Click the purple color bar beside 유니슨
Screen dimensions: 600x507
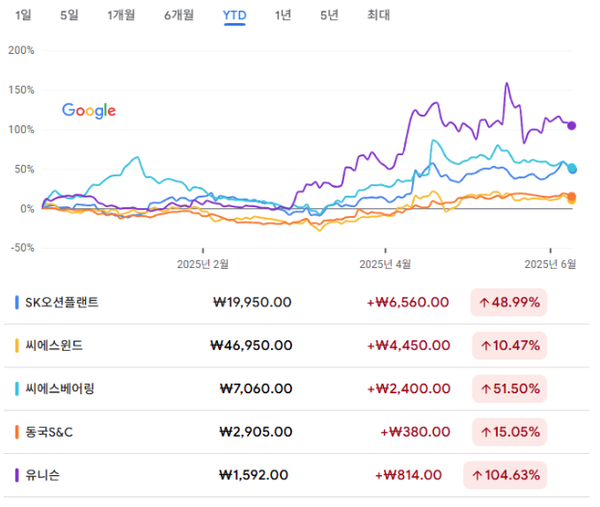click(x=17, y=476)
